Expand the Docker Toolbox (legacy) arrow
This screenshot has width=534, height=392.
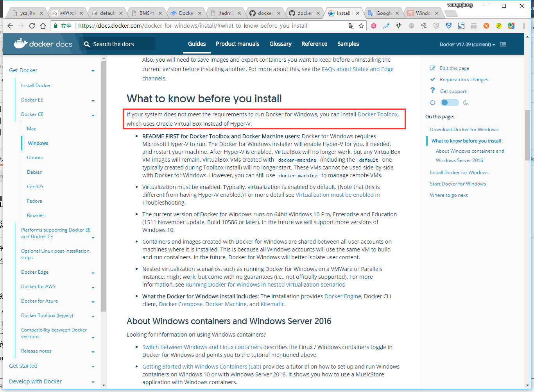93,316
